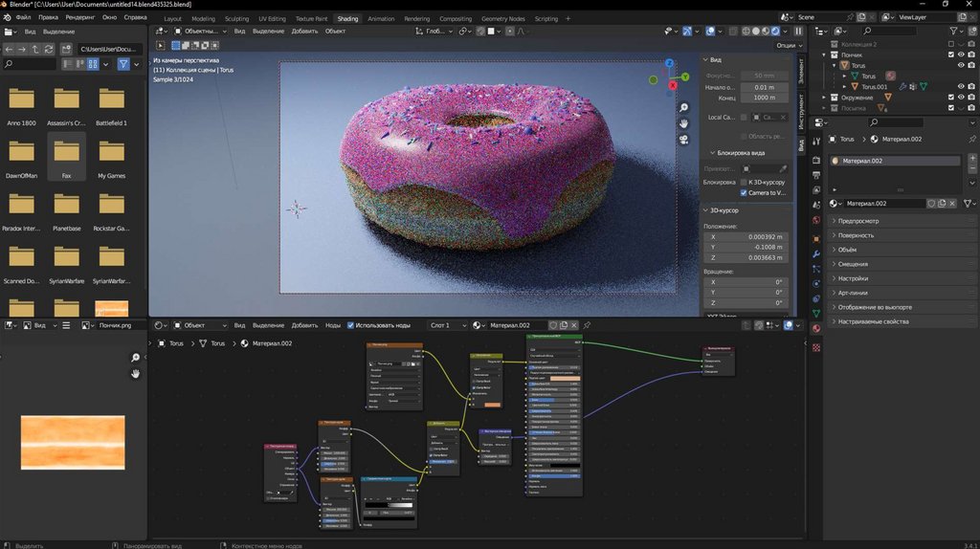
Task: Expand the 'Поверхность' panel
Action: 857,235
